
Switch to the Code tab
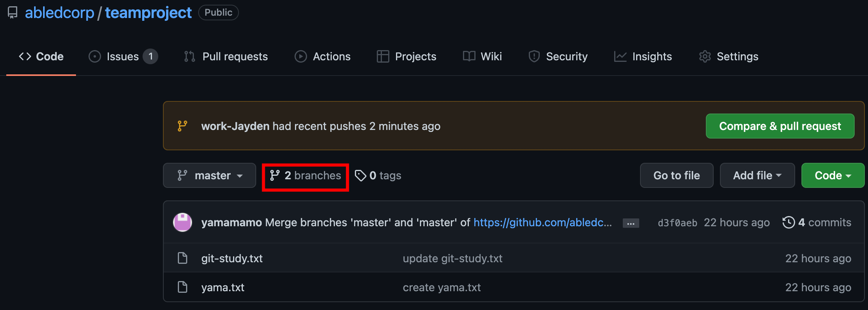click(x=41, y=56)
